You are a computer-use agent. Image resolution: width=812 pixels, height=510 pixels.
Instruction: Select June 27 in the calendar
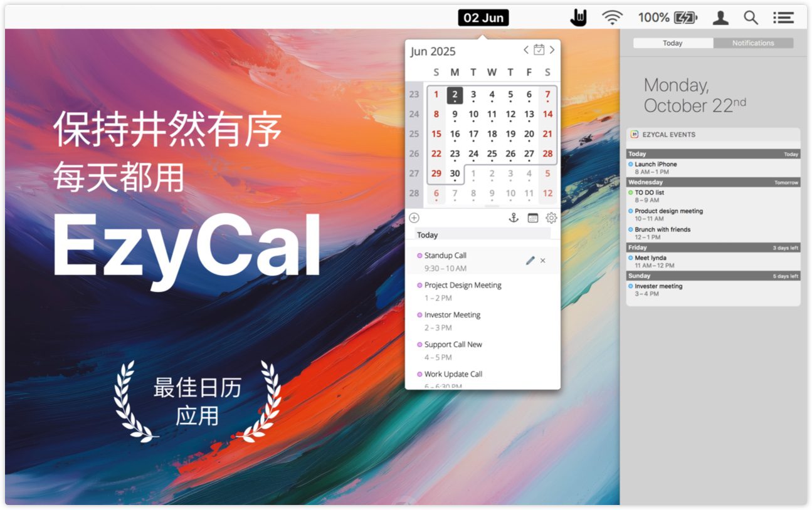coord(529,154)
